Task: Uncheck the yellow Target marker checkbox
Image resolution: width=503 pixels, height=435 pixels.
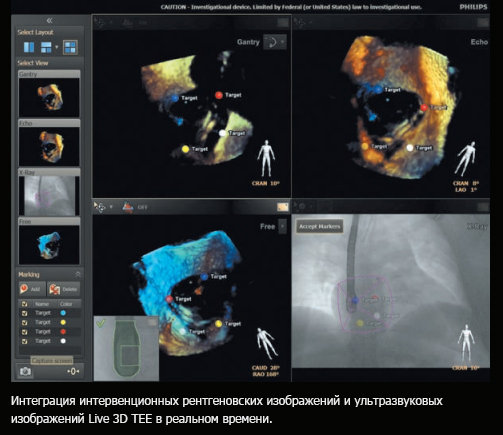Action: pos(24,322)
